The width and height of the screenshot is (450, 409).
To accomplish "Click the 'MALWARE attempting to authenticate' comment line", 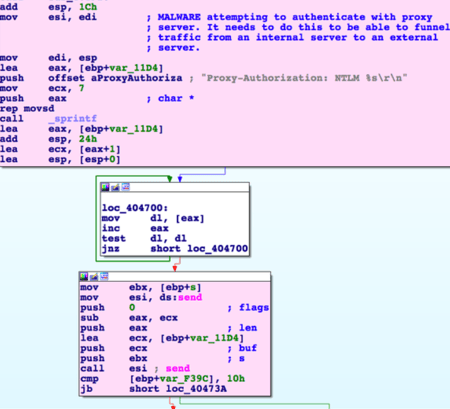I will [x=289, y=17].
